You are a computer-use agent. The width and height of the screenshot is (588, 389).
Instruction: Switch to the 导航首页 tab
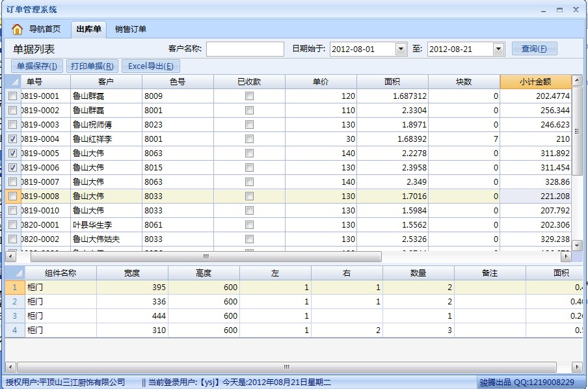coord(44,29)
